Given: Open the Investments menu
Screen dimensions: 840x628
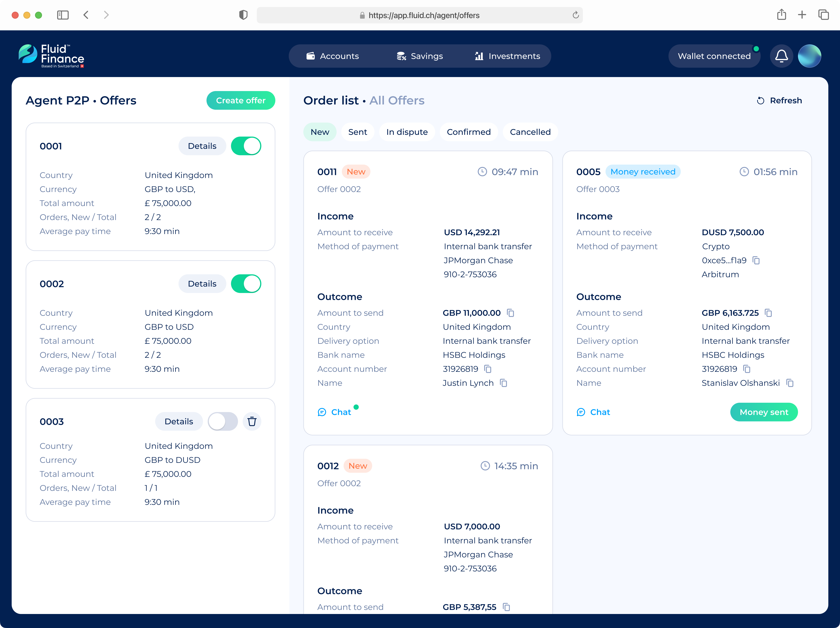Looking at the screenshot, I should pos(507,56).
